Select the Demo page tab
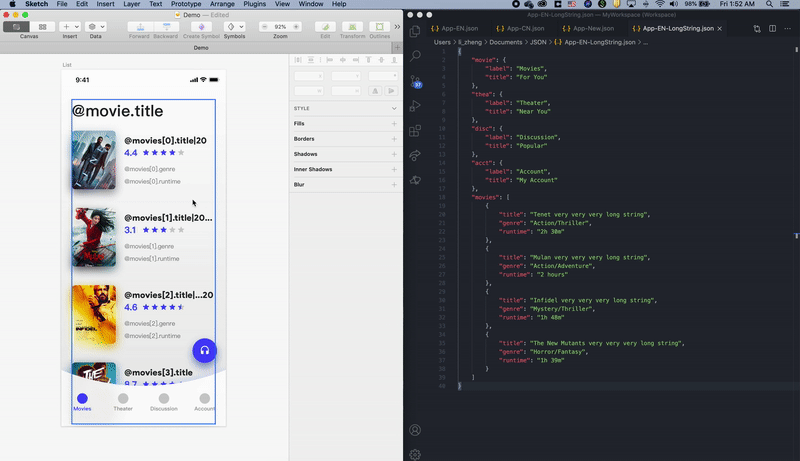The image size is (800, 461). [201, 47]
